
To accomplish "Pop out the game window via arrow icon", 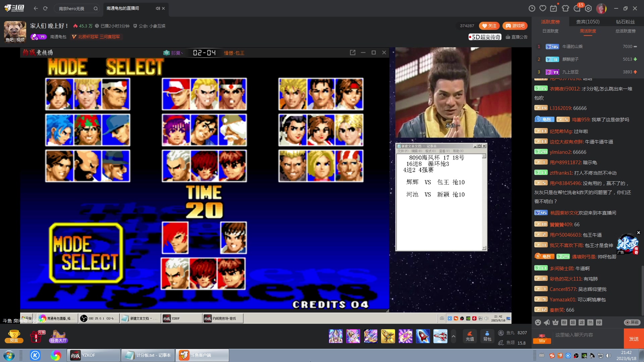I will coord(353,53).
